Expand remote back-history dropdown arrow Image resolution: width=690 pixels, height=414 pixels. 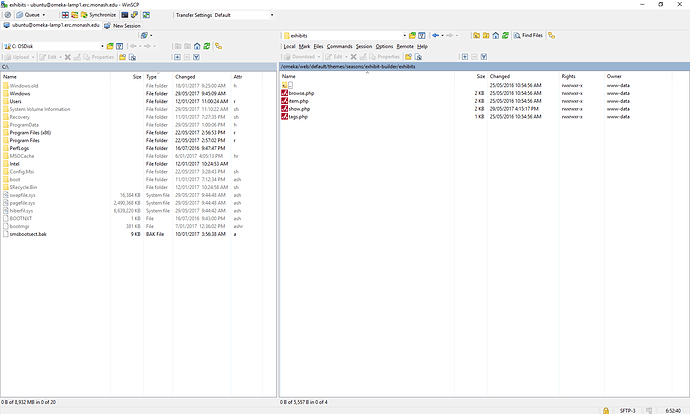pyautogui.click(x=442, y=36)
